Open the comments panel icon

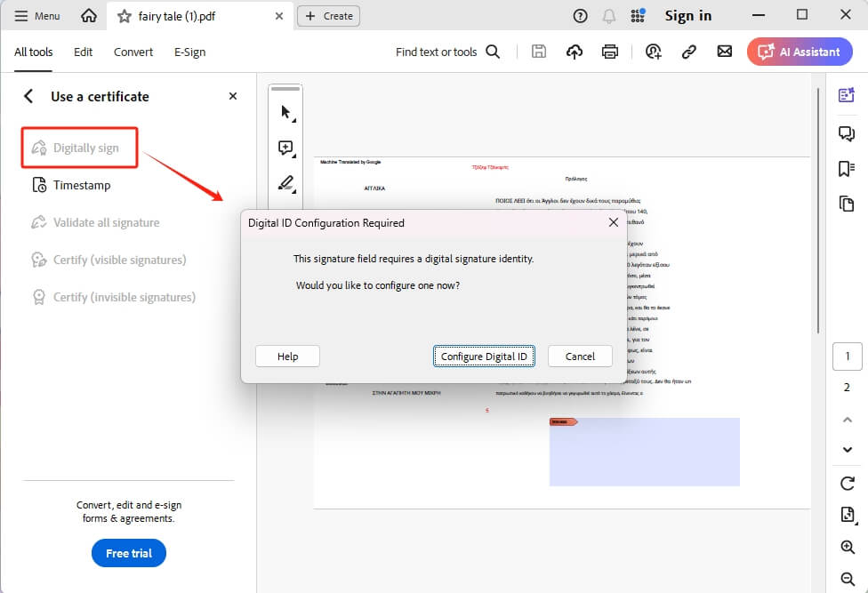click(x=847, y=133)
